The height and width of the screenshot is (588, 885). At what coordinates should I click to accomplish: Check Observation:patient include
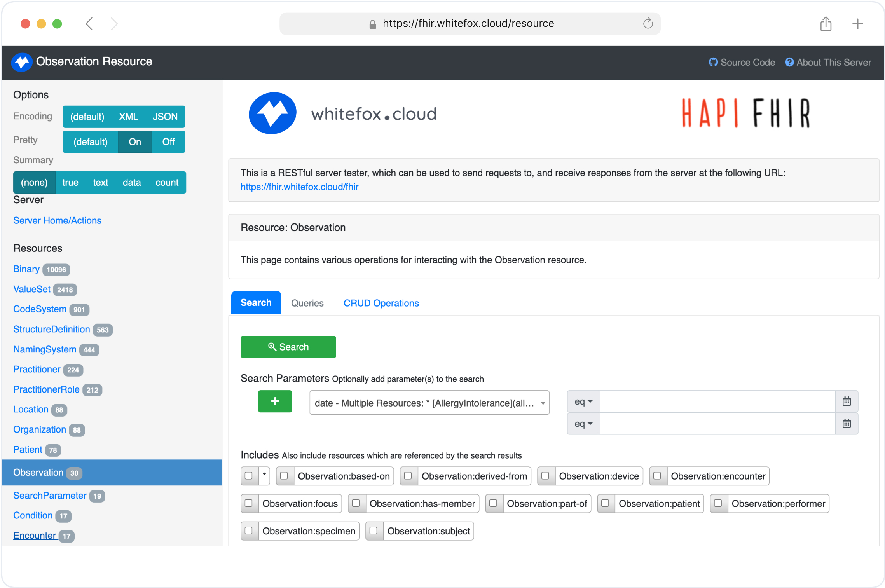[x=605, y=503]
